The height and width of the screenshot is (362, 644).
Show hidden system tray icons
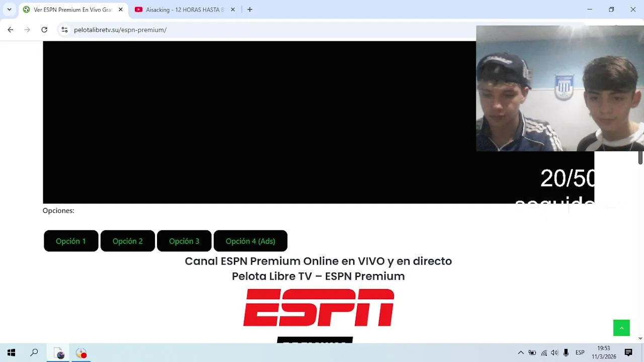tap(521, 353)
